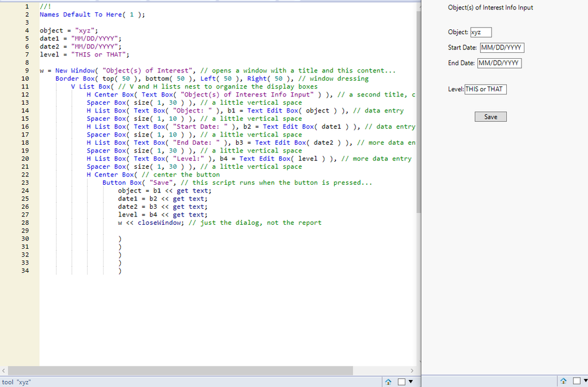
Task: Open window list dropdown arrow in dialog status bar
Action: point(586,381)
